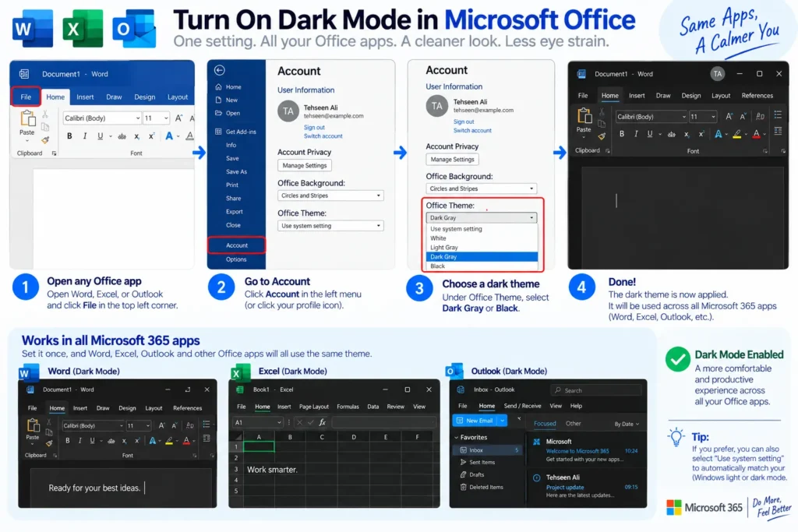This screenshot has height=532, width=798.
Task: Click the Dark Gray Office Theme combo box in step 3
Action: click(481, 217)
